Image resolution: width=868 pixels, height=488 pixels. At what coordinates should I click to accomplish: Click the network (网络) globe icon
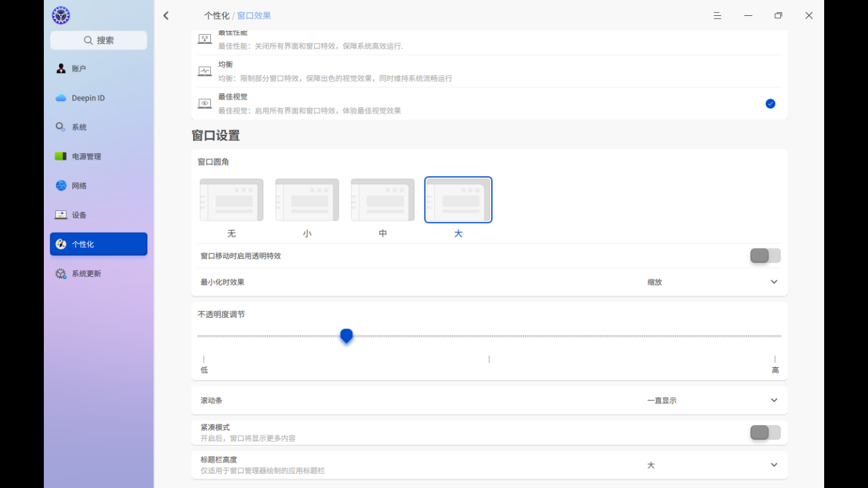click(61, 186)
